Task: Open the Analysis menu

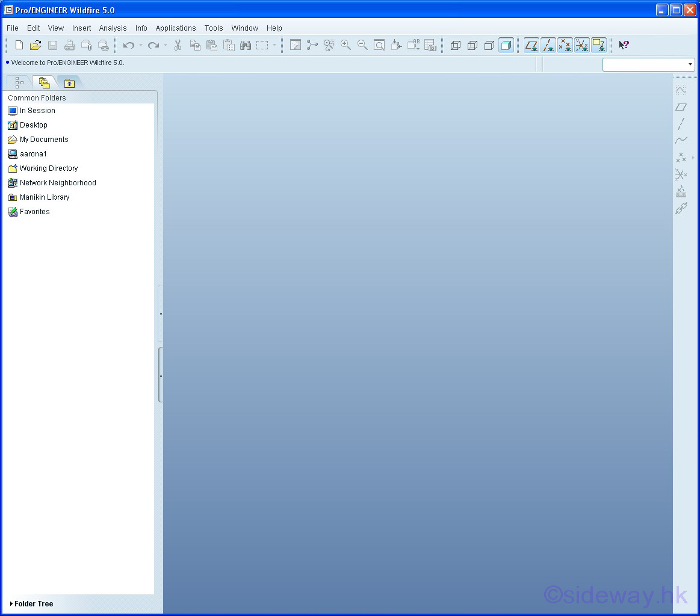Action: (x=113, y=28)
